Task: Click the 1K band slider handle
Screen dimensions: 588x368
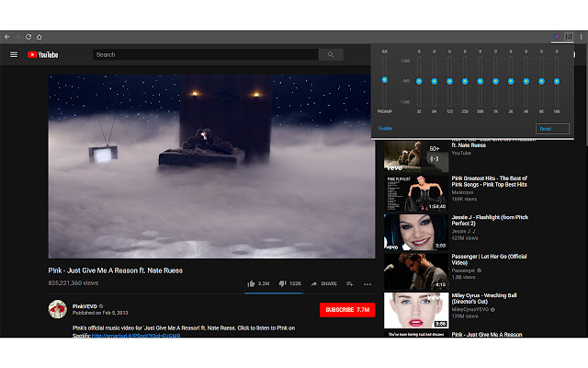Action: (495, 81)
